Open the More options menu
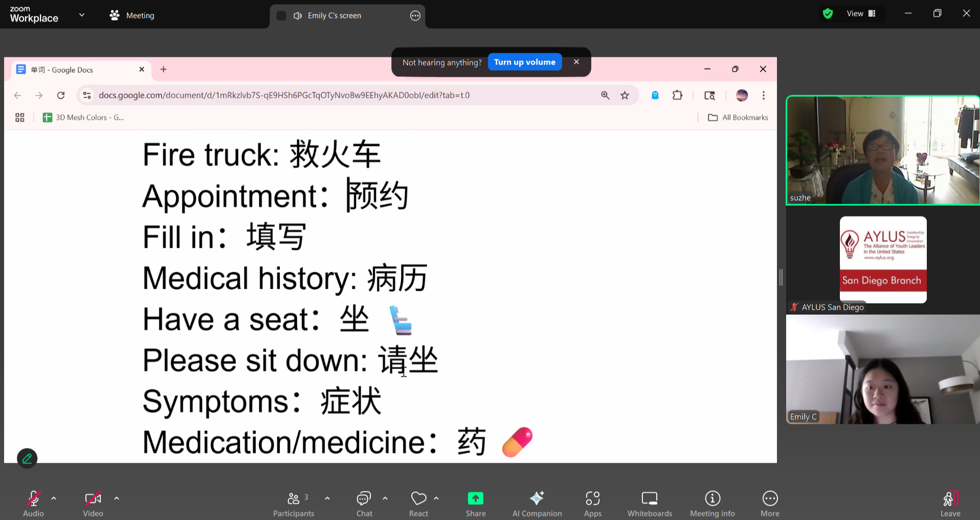The height and width of the screenshot is (520, 980). (x=770, y=503)
